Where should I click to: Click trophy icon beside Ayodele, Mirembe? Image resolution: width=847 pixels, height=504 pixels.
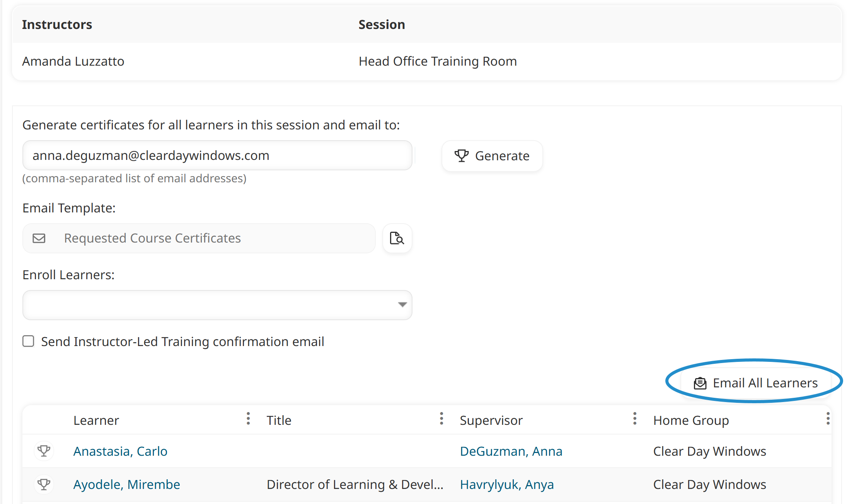44,484
